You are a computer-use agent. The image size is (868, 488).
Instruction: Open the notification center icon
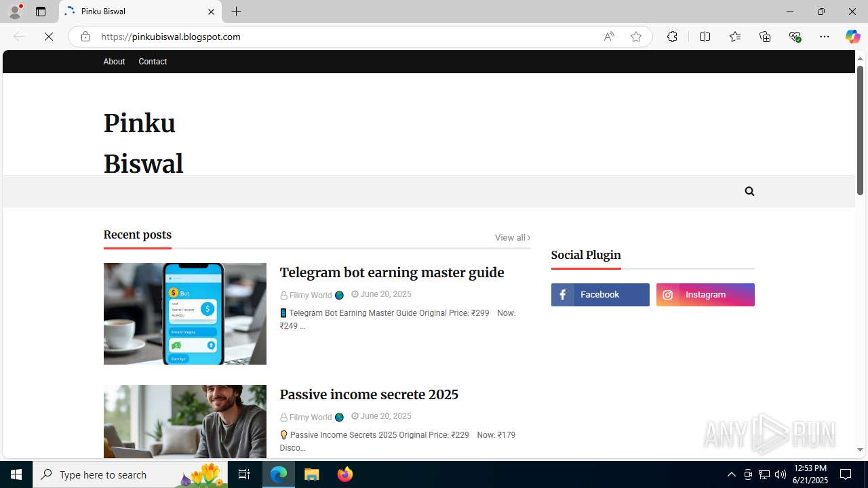point(846,474)
